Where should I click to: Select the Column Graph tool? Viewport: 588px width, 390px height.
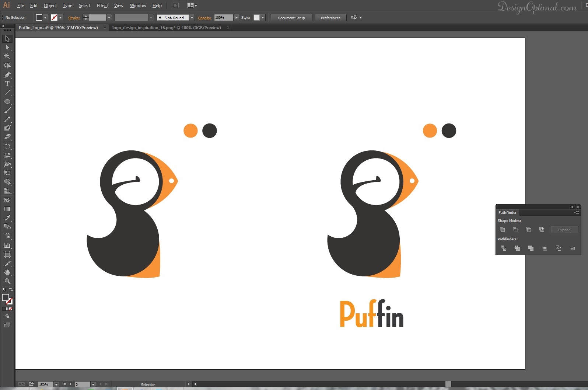pos(7,245)
